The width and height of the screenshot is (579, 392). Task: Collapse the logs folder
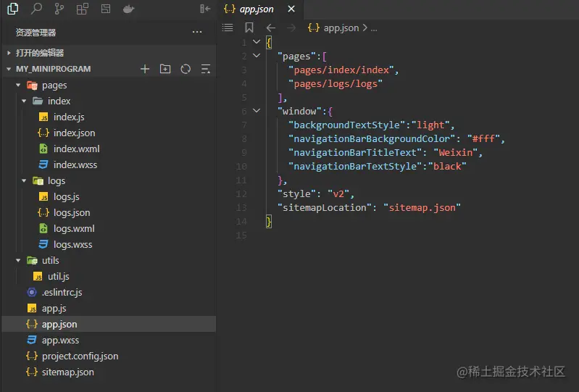tap(24, 181)
